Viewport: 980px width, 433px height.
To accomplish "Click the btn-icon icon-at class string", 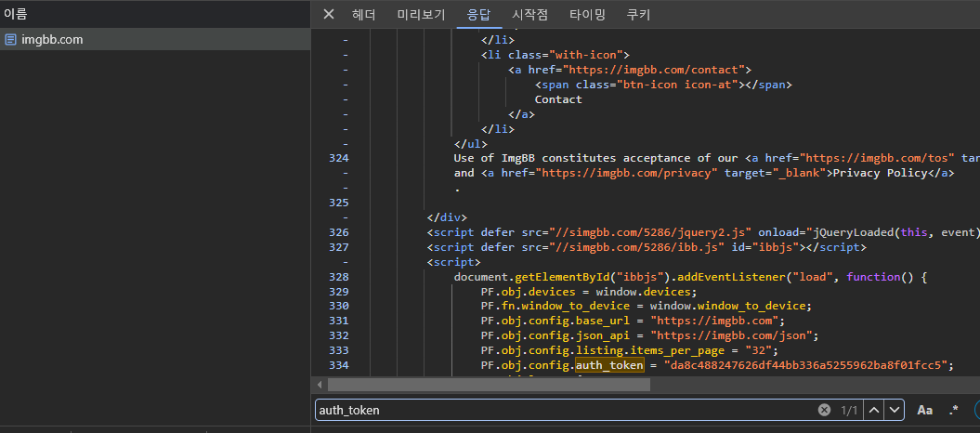I will [676, 85].
